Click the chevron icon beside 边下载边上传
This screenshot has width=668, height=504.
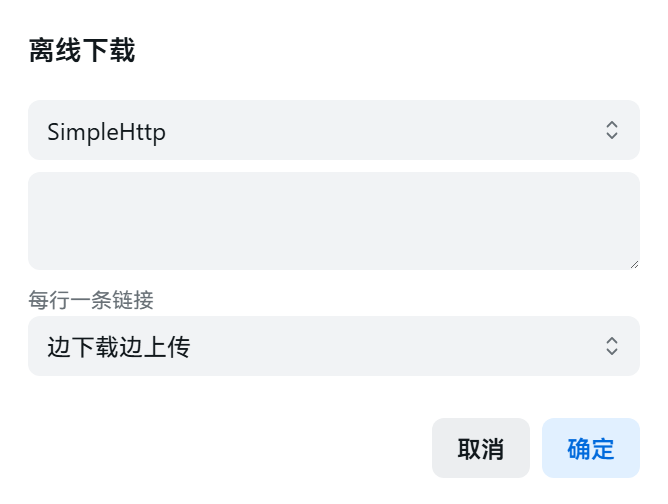(x=613, y=347)
